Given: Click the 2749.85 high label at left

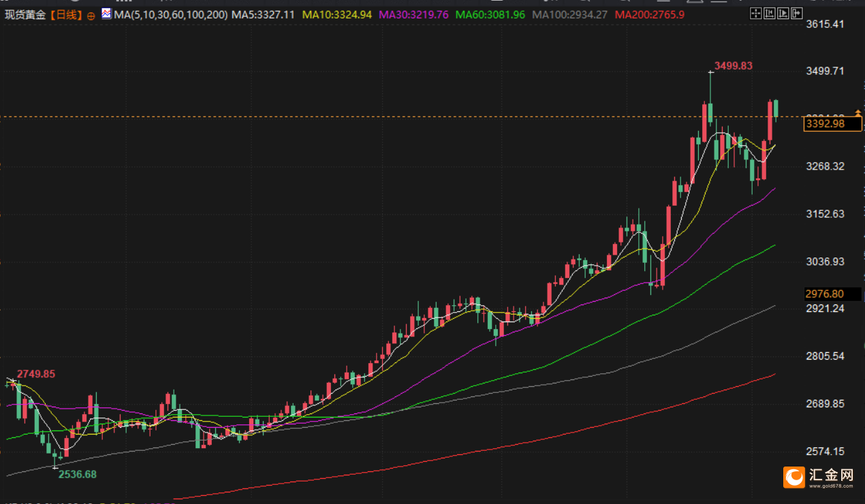Looking at the screenshot, I should click(x=35, y=374).
